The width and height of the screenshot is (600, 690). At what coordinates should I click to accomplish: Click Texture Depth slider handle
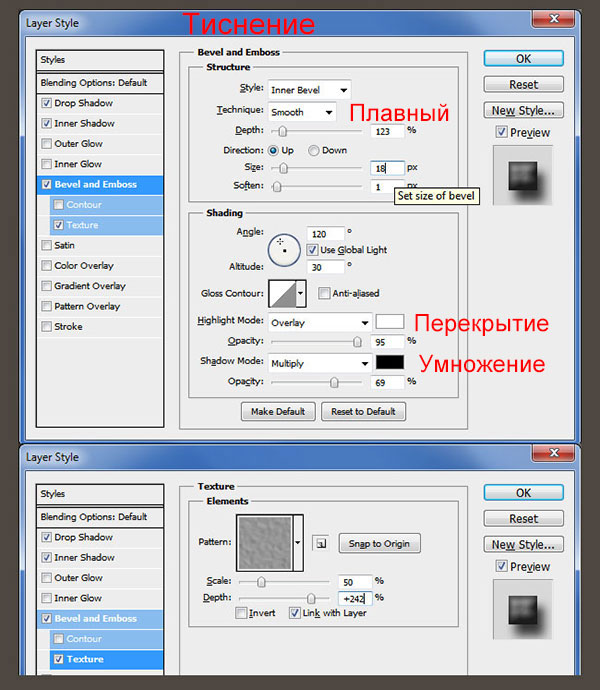click(x=311, y=598)
